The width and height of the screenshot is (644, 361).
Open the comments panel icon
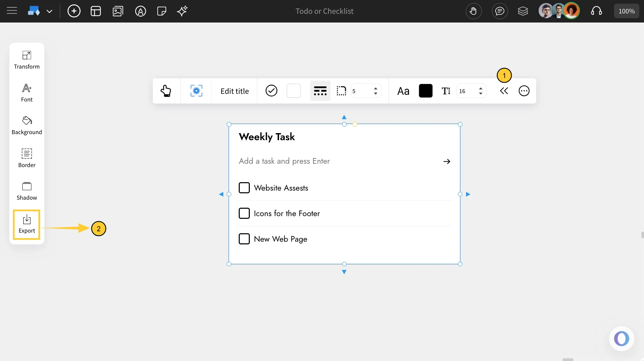(500, 11)
